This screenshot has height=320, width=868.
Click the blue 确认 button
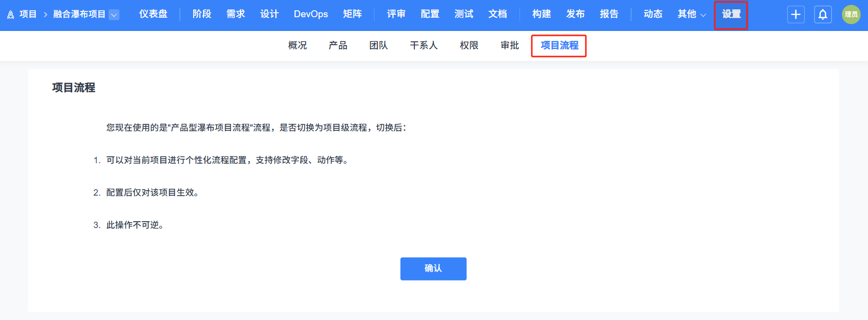pyautogui.click(x=433, y=269)
